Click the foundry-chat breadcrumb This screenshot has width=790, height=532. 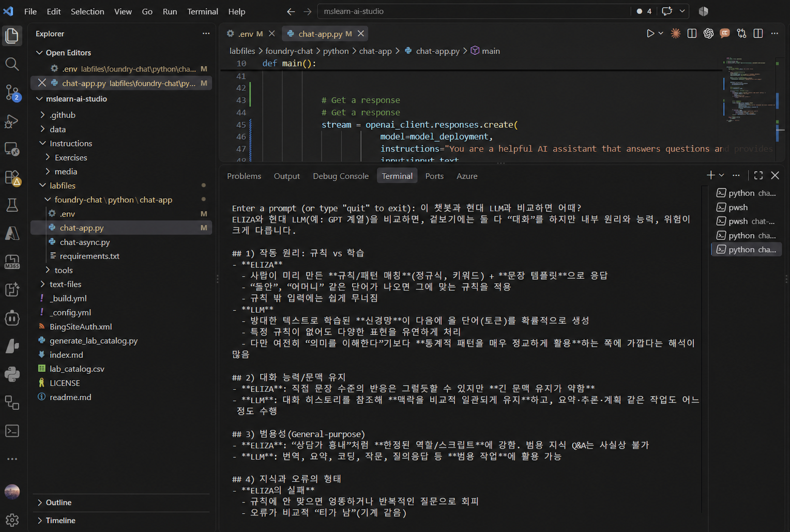coord(289,51)
